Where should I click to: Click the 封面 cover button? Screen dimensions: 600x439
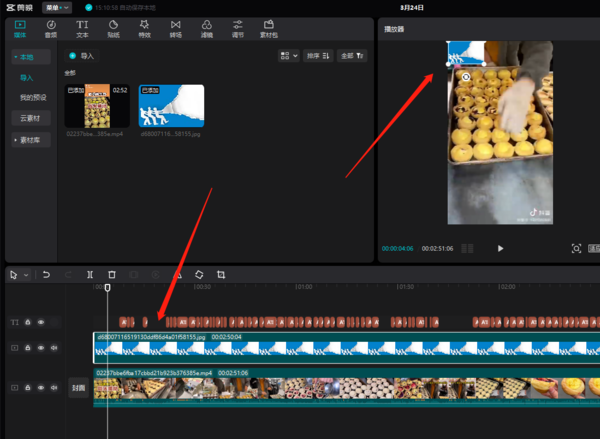pyautogui.click(x=78, y=387)
